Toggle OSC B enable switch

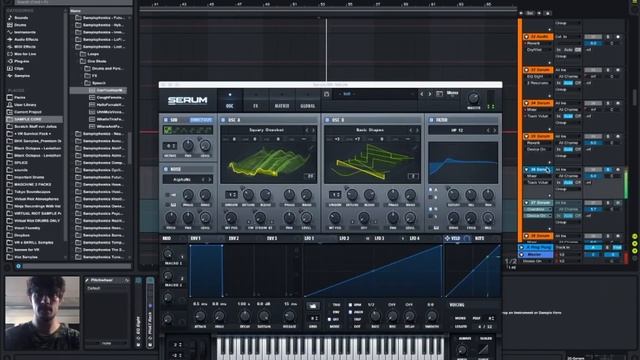(327, 120)
